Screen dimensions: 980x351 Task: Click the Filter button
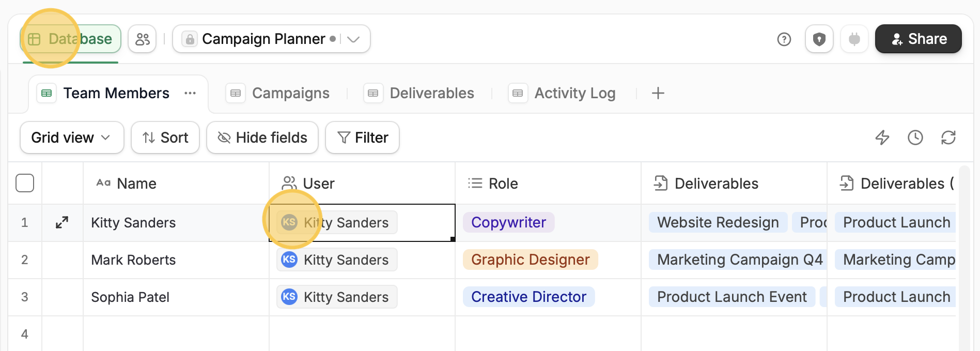point(362,138)
